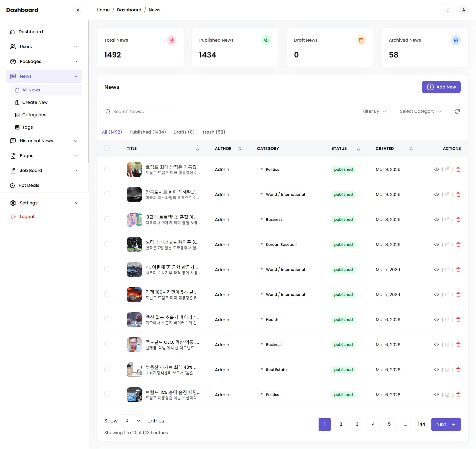476x449 pixels.
Task: Jump to page 144
Action: click(421, 424)
